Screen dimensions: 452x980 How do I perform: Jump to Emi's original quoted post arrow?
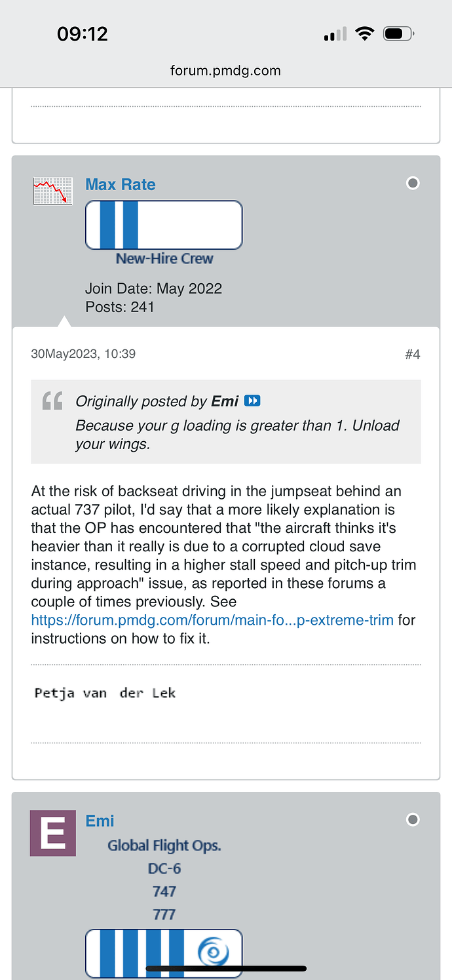click(x=252, y=401)
